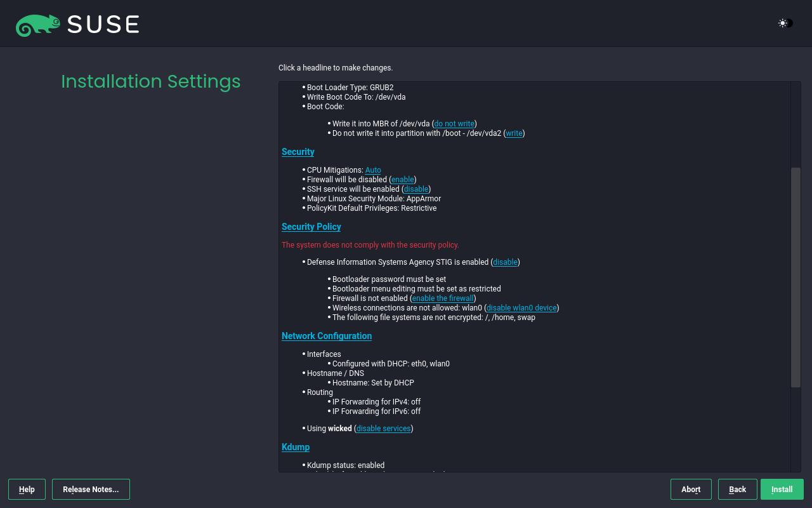Enable the firewall in Security section
The height and width of the screenshot is (508, 812).
coord(402,180)
